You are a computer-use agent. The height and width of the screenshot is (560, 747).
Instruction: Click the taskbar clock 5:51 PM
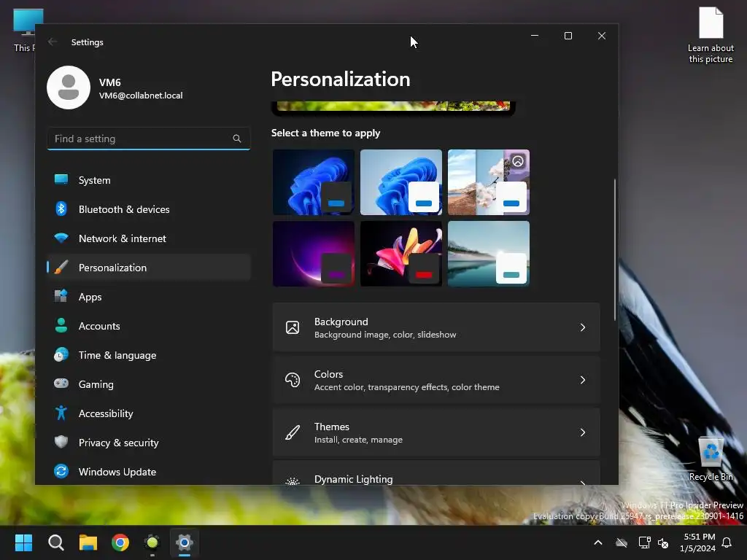coord(699,542)
